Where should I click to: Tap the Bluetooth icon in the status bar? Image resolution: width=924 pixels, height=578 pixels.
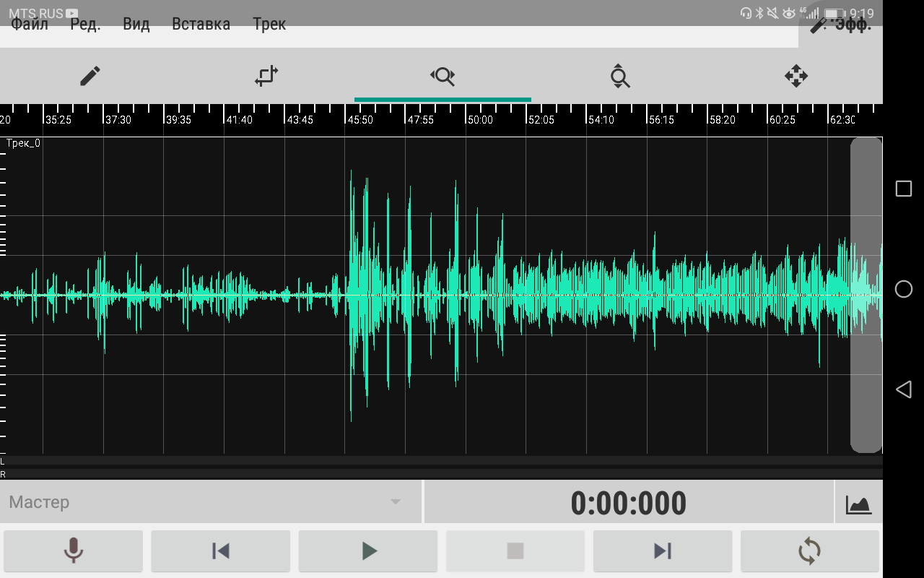(759, 13)
